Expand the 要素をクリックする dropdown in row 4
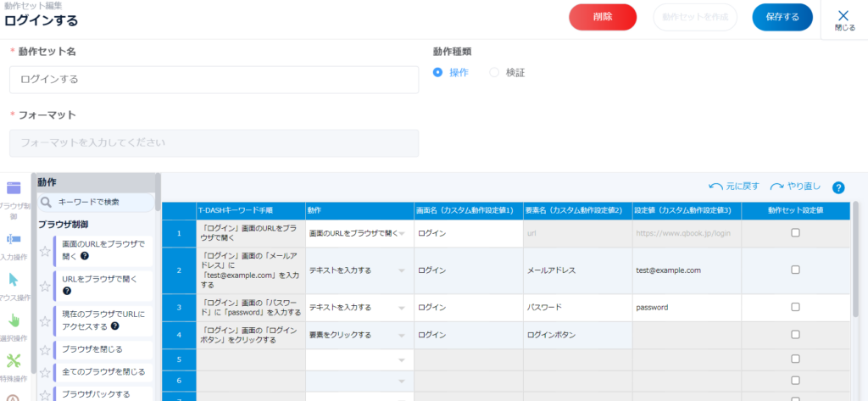Screen dimensions: 868x401 [x=401, y=335]
